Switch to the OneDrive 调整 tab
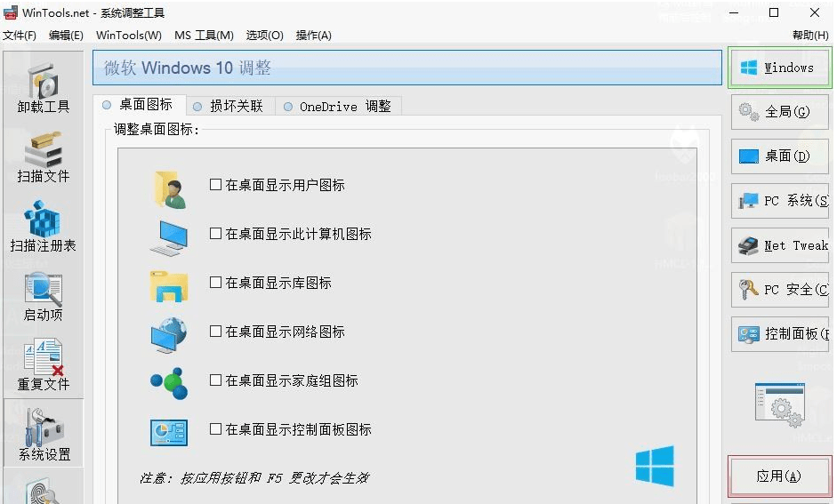Screen dimensions: 837x504 [x=338, y=106]
